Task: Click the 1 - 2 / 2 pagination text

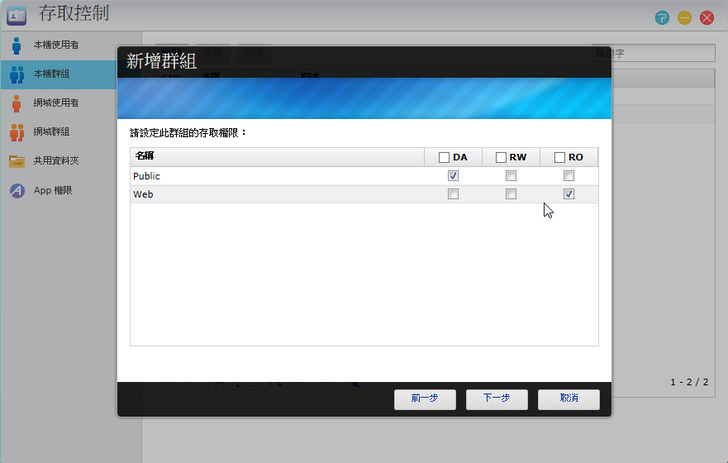Action: tap(689, 382)
